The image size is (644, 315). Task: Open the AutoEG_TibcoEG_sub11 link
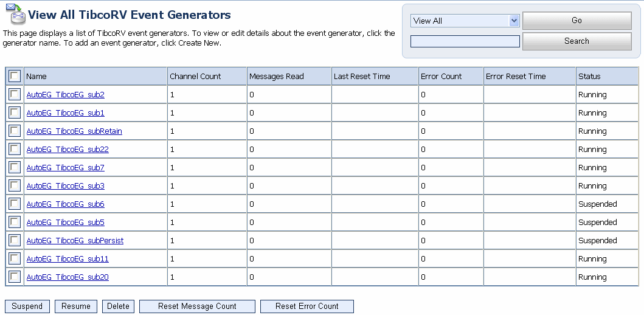point(68,259)
